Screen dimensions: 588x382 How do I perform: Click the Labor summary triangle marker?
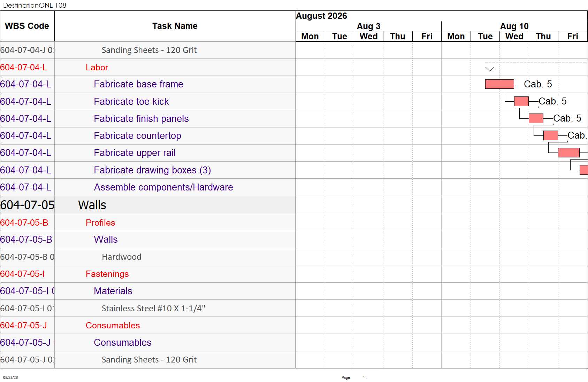[490, 69]
